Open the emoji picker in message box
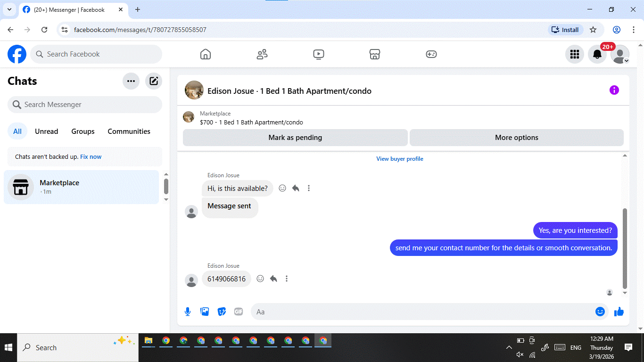This screenshot has width=644, height=362. (600, 312)
